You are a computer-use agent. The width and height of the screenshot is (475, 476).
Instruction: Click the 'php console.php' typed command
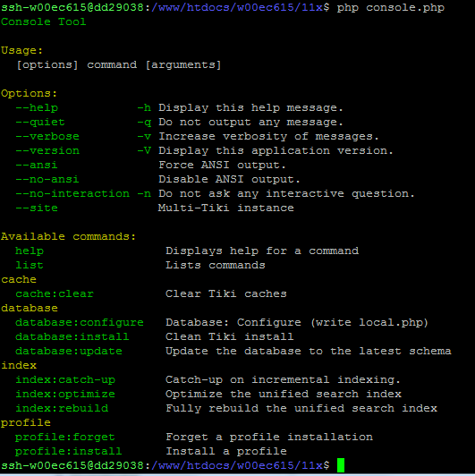pos(390,7)
